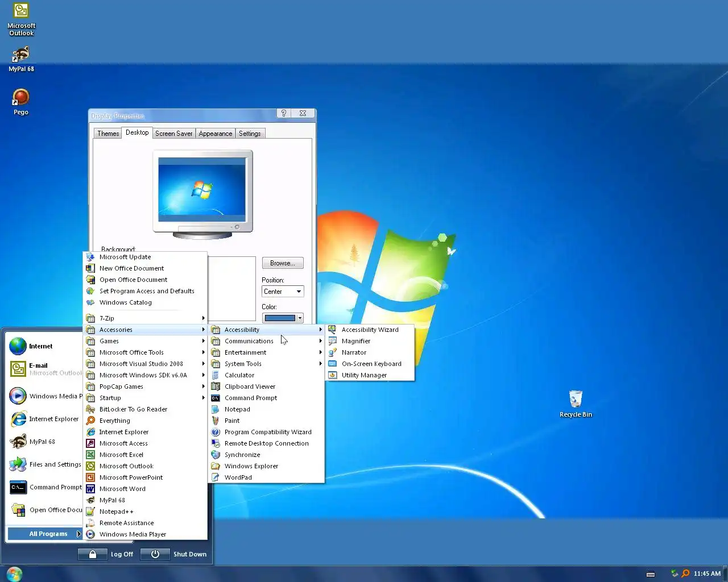Switch to Screen Saver tab
The height and width of the screenshot is (582, 728).
[173, 134]
